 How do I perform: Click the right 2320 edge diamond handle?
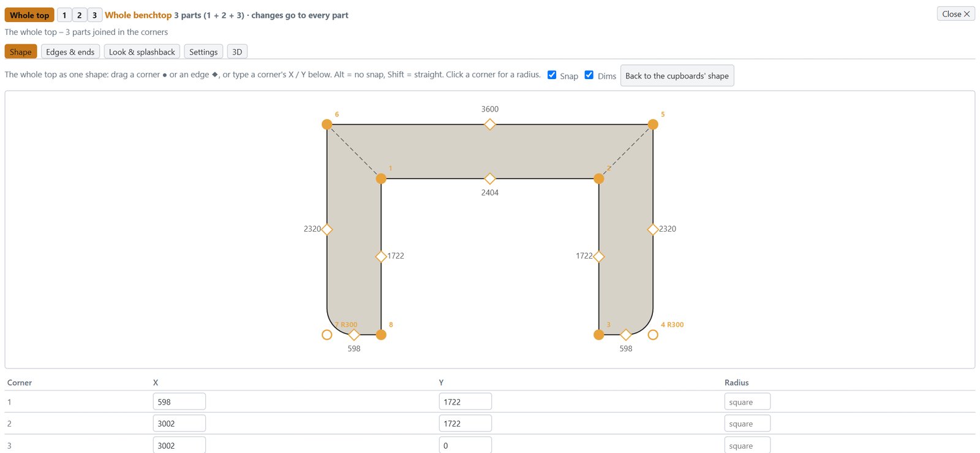coord(653,229)
